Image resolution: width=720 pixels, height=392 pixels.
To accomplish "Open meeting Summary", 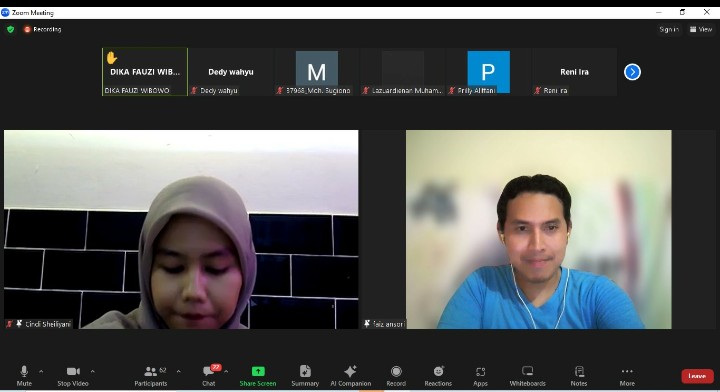I will pos(305,376).
